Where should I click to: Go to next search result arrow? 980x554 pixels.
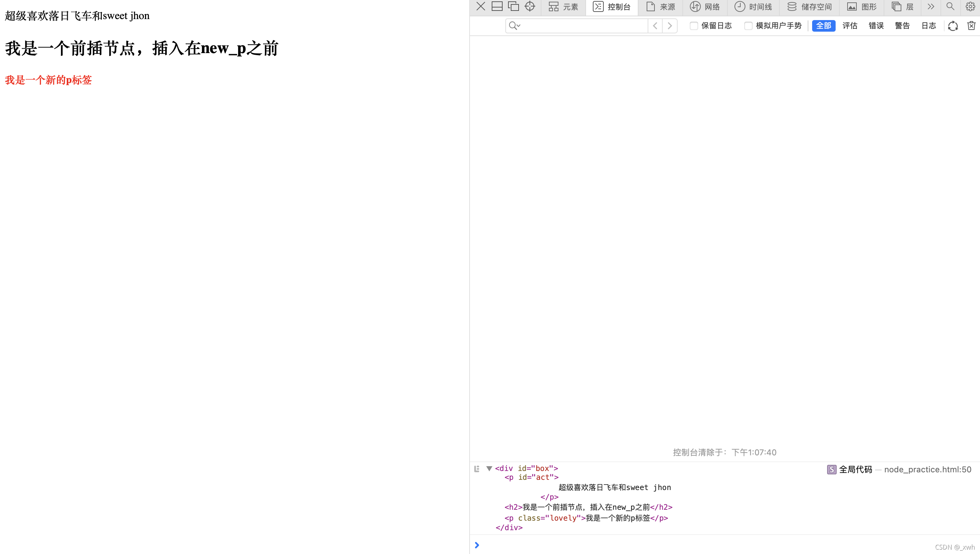click(x=670, y=26)
